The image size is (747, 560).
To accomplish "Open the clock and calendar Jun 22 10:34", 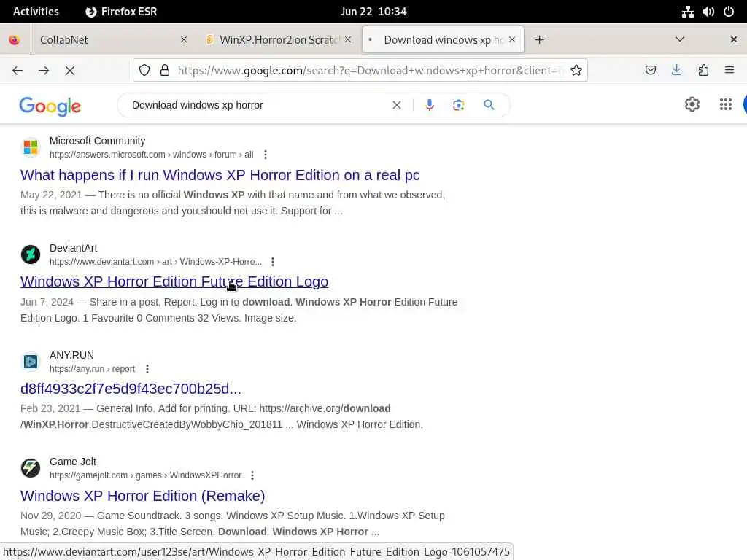I will point(373,12).
